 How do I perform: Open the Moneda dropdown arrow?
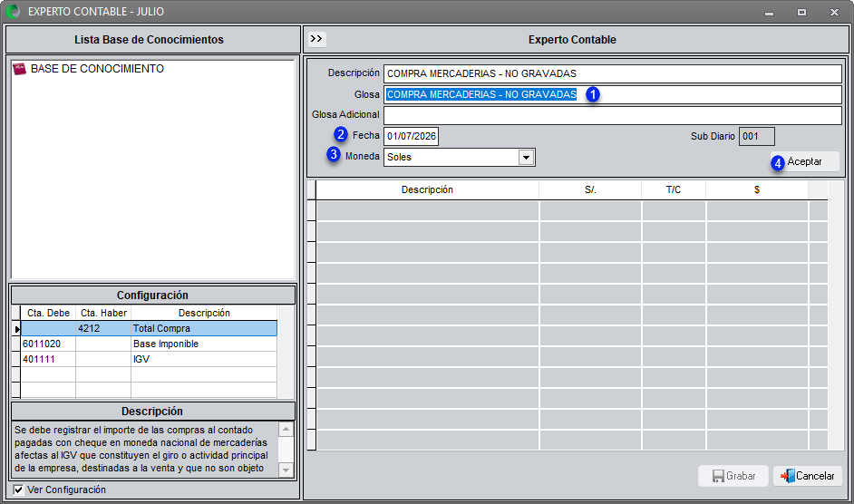click(x=526, y=158)
